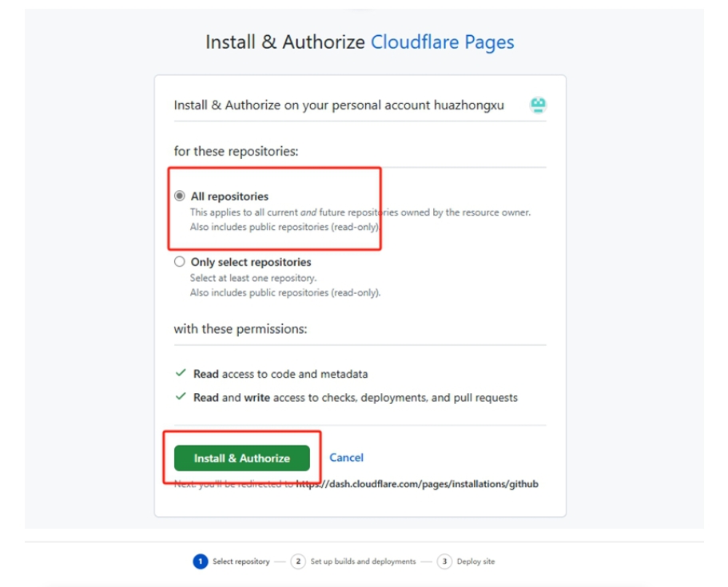Click step 1 Select repository circle

(x=200, y=561)
